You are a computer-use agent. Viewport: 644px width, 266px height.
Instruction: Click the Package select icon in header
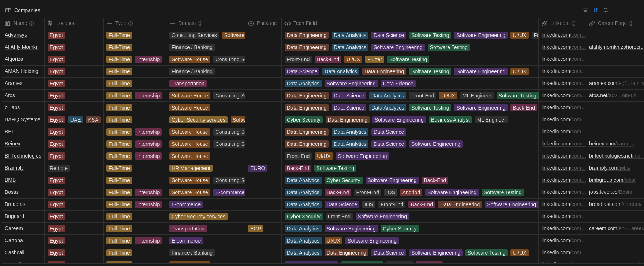coord(251,23)
